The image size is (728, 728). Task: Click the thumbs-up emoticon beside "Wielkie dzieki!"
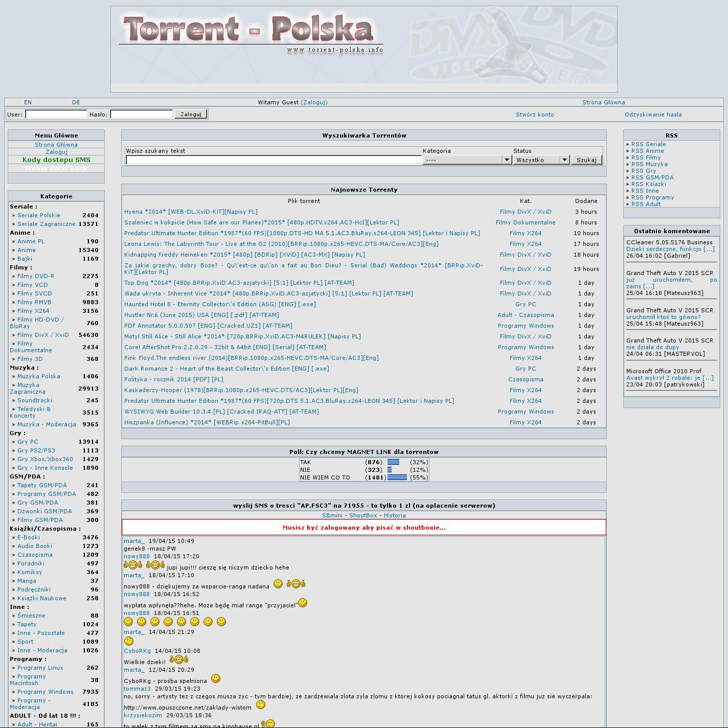[179, 659]
